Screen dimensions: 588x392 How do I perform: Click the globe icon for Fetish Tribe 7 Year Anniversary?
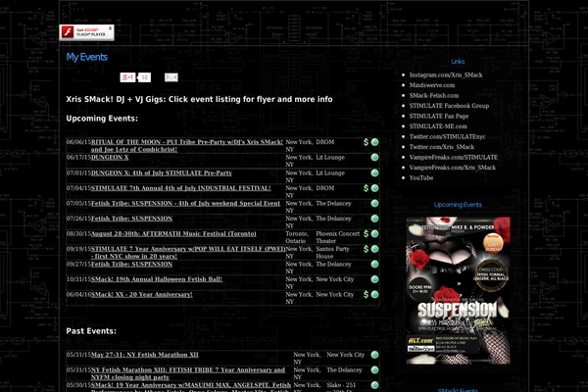[374, 369]
